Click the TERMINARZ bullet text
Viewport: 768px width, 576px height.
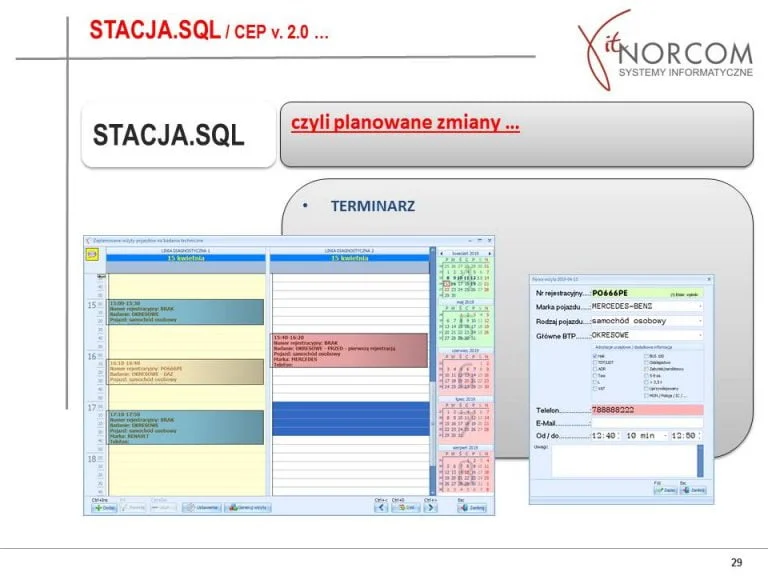pos(373,206)
